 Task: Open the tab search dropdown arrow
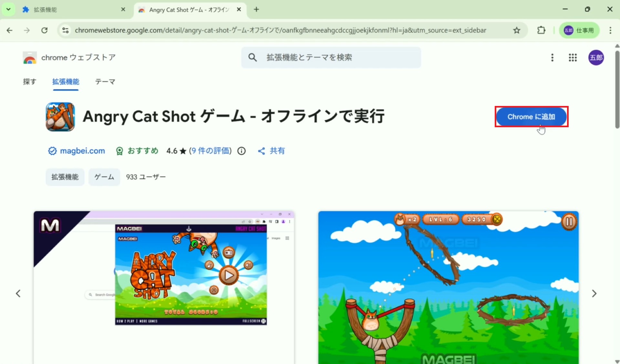pos(8,9)
